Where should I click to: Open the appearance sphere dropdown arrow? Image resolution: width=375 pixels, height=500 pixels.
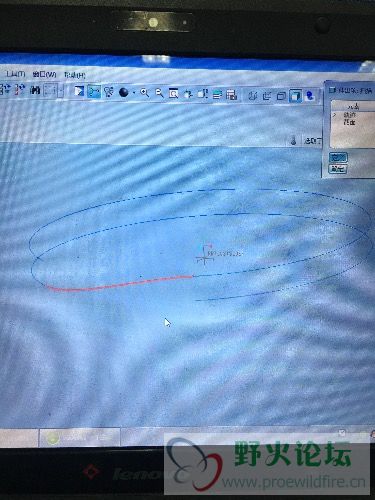[134, 93]
